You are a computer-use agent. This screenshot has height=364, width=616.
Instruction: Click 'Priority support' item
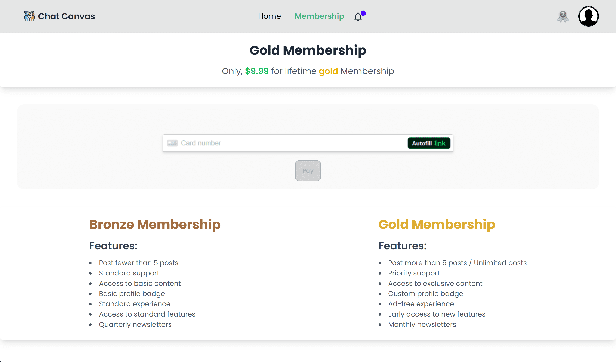click(414, 273)
